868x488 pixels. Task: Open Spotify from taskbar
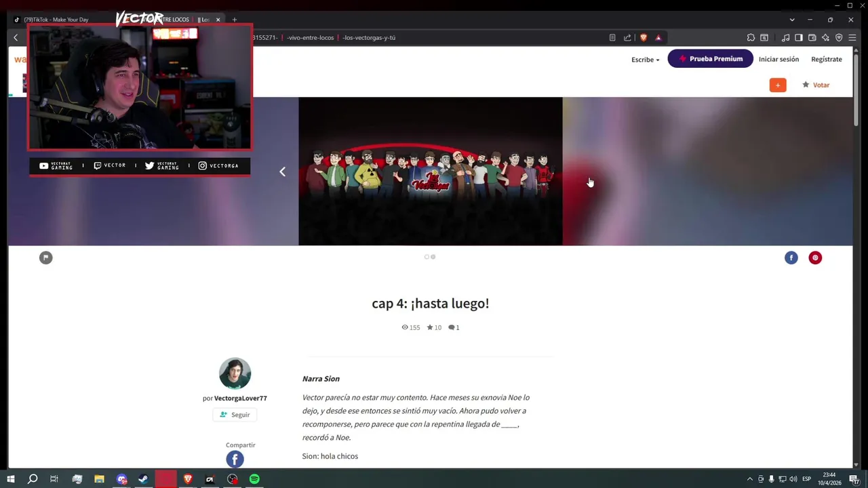254,479
